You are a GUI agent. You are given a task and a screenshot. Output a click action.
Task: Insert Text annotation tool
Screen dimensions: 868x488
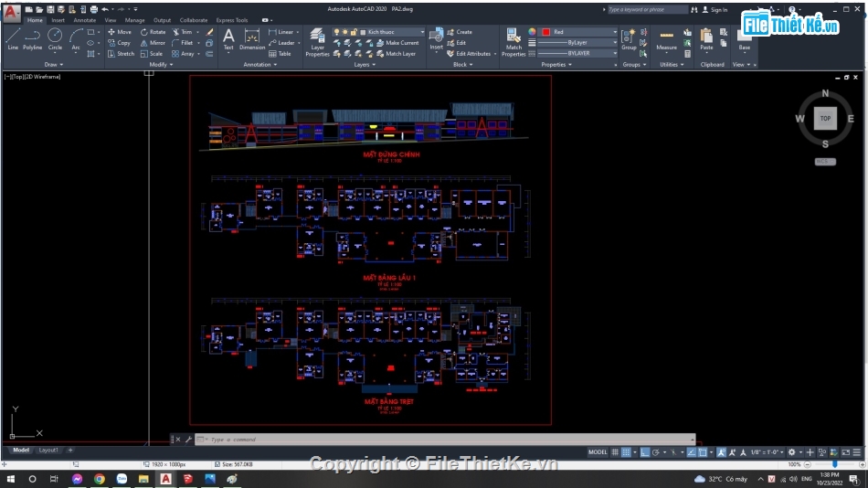(228, 40)
